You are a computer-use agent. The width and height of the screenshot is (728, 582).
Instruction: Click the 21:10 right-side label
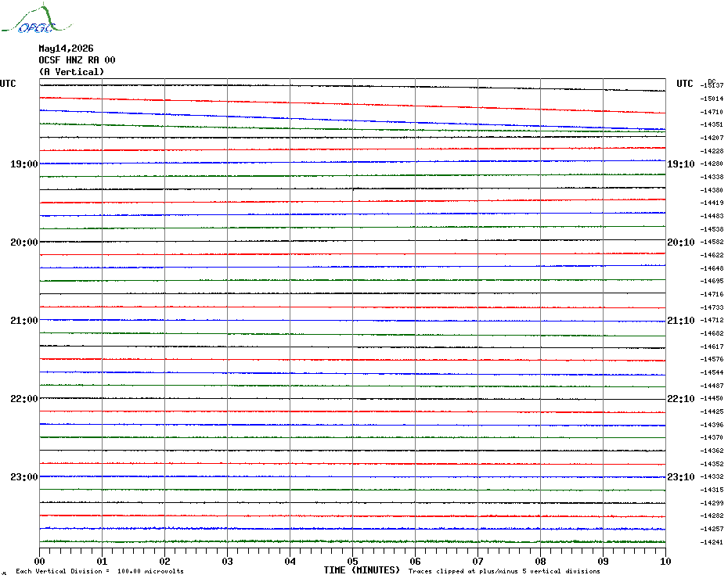[x=681, y=321]
